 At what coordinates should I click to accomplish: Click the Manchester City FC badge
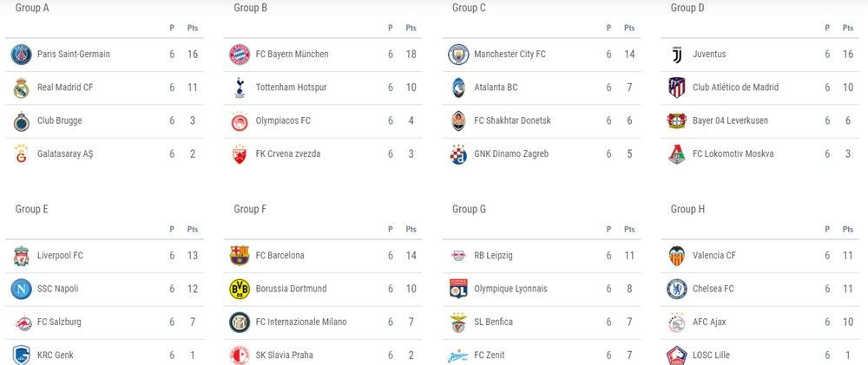click(x=457, y=55)
